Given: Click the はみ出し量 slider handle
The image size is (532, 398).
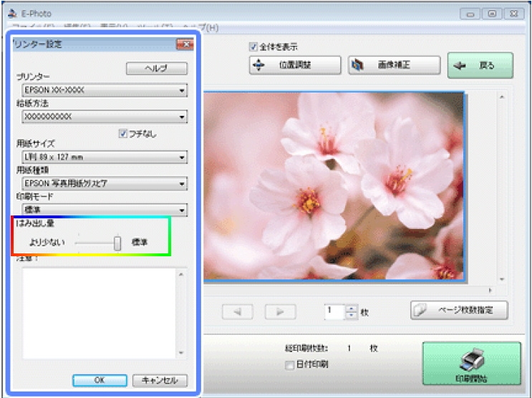Looking at the screenshot, I should coord(117,243).
